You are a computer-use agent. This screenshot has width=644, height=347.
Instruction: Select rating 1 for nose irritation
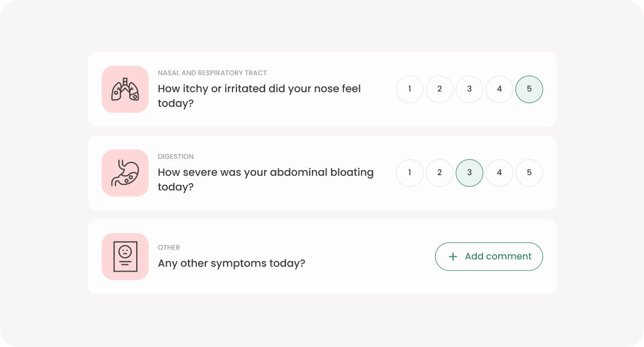[x=409, y=89]
